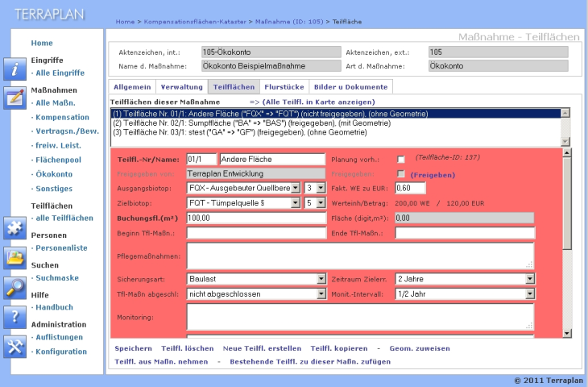Open the Zielbiotop value 5 dropdown
588x387 pixels.
(315, 203)
